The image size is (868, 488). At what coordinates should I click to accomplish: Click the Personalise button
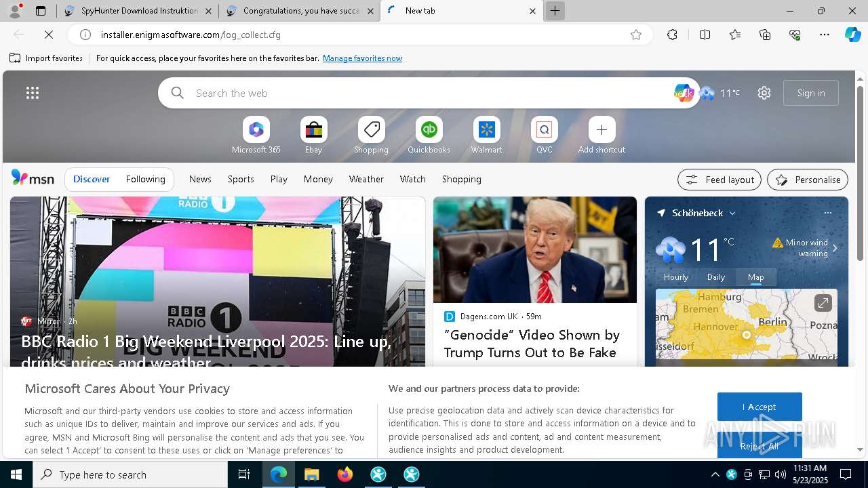[x=808, y=180]
